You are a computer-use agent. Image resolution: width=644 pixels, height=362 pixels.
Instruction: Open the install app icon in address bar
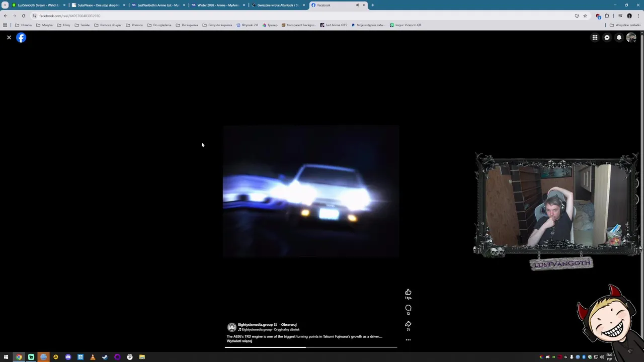[577, 16]
